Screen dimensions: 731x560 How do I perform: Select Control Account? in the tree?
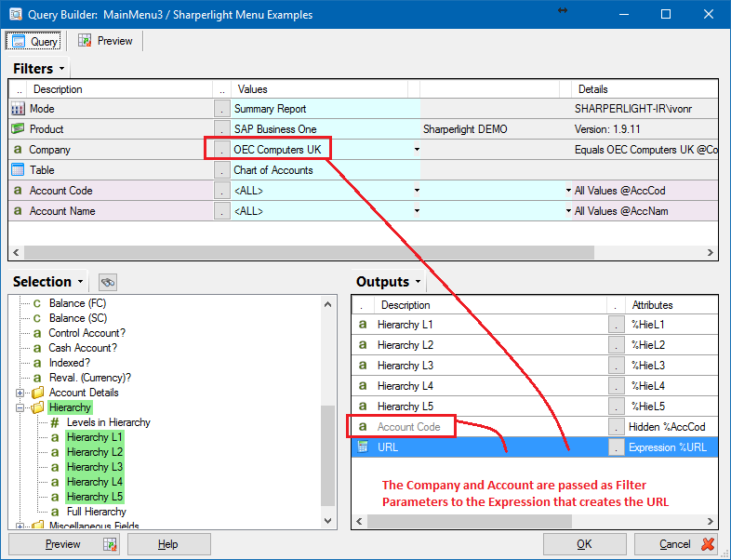pyautogui.click(x=86, y=333)
